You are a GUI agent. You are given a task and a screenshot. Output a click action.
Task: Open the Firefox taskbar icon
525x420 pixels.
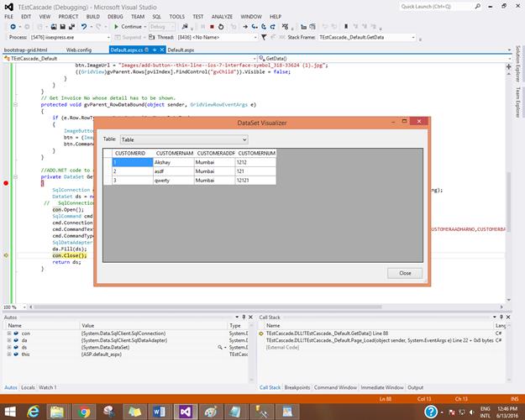coord(108,410)
